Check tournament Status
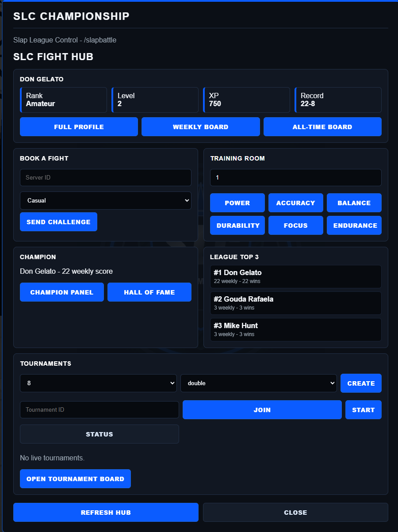The image size is (398, 532). coord(99,434)
